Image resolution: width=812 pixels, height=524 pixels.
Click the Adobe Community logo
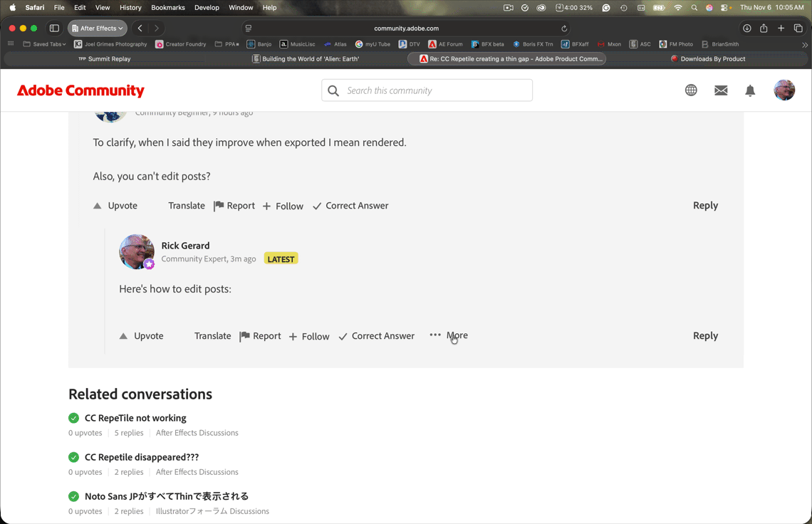pos(80,90)
